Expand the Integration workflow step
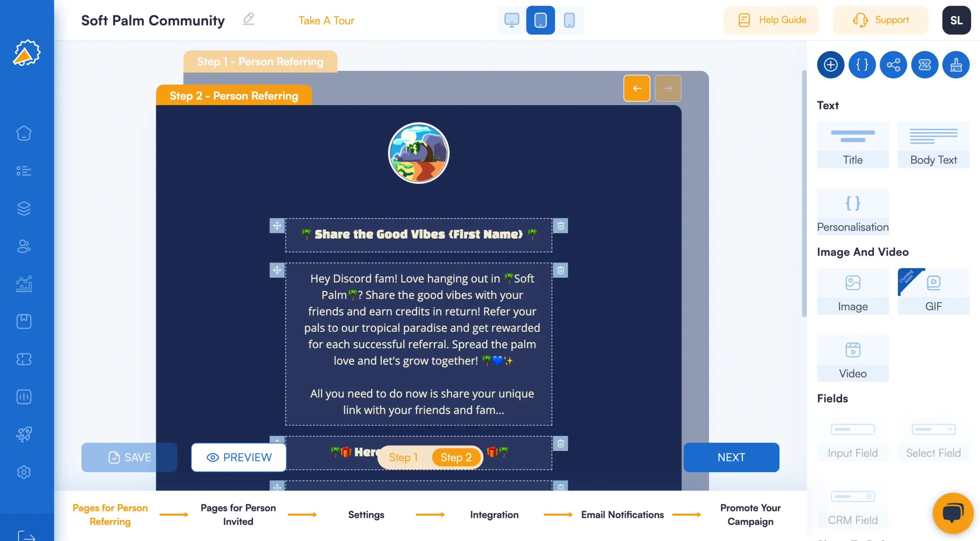The image size is (980, 541). [494, 515]
